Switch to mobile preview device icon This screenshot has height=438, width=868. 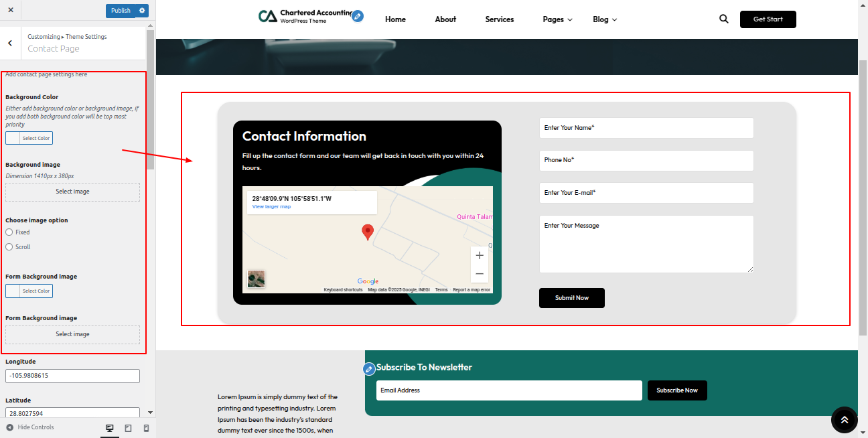(x=146, y=428)
